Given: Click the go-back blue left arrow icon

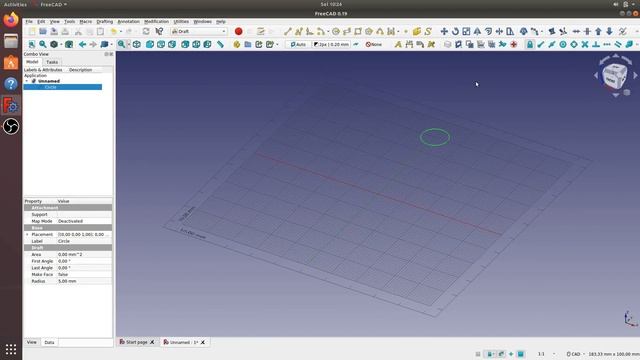Looking at the screenshot, I should pos(82,44).
